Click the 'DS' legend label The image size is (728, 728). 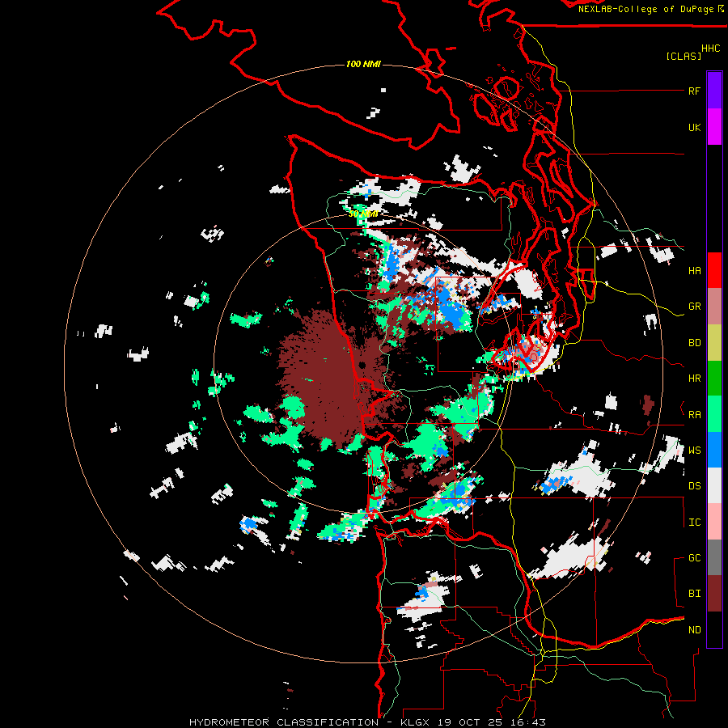694,486
